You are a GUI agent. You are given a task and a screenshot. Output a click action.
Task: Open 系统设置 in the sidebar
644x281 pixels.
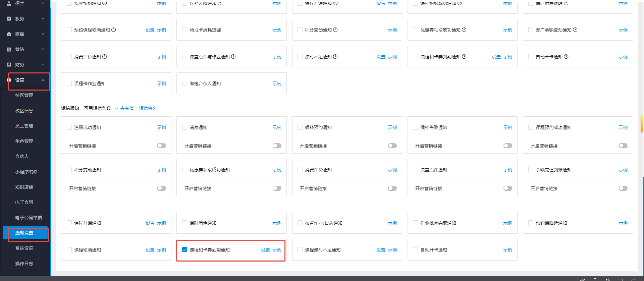tap(24, 248)
